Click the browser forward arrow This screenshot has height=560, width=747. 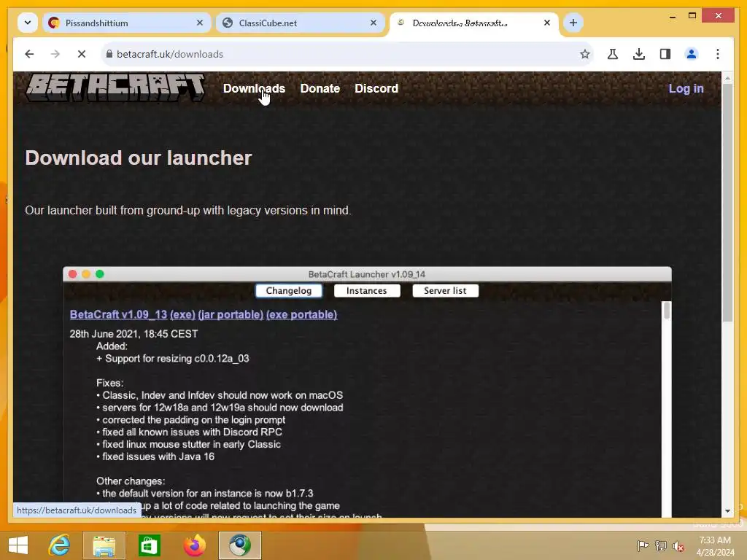click(55, 54)
